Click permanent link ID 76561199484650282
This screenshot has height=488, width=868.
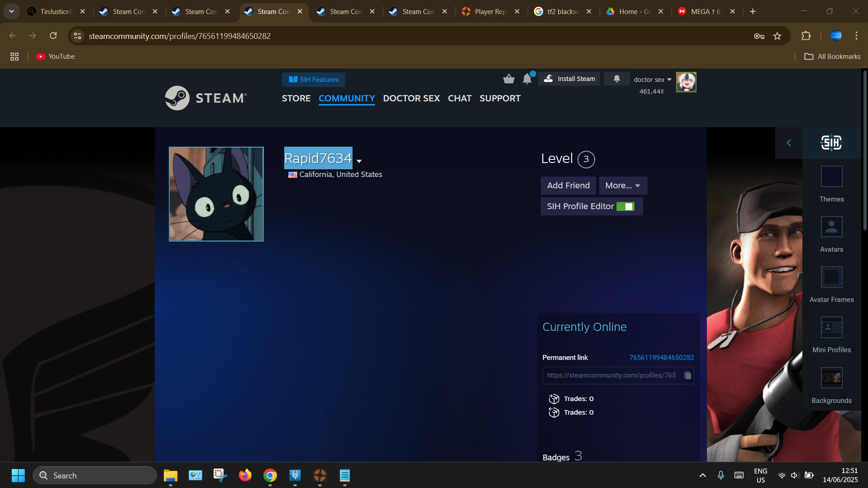click(x=662, y=358)
